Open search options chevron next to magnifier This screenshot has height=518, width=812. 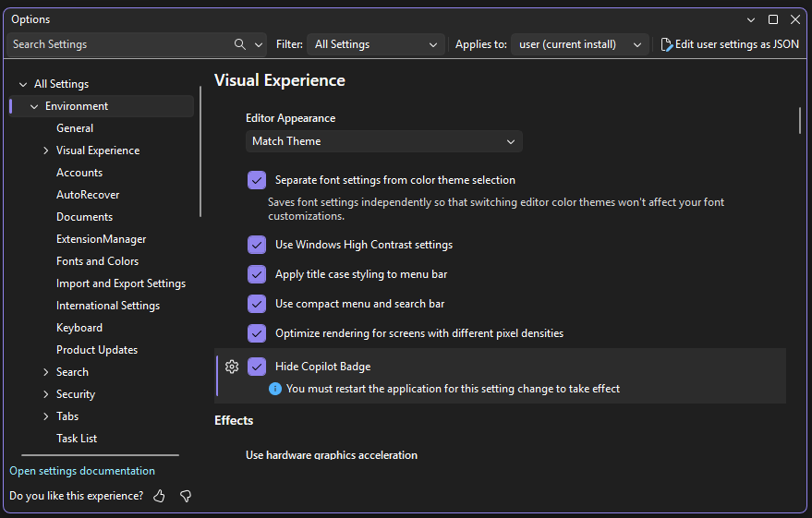coord(259,44)
